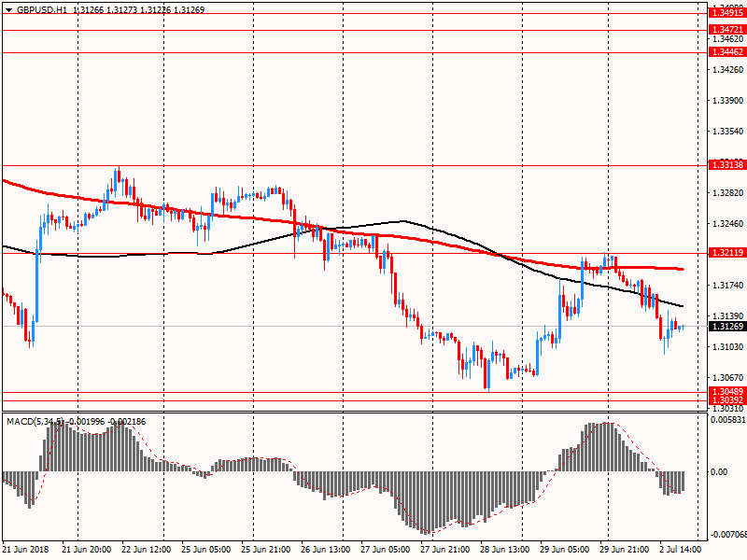Click the 29 Jun 05:00 time axis label
The width and height of the screenshot is (747, 560).
565,549
